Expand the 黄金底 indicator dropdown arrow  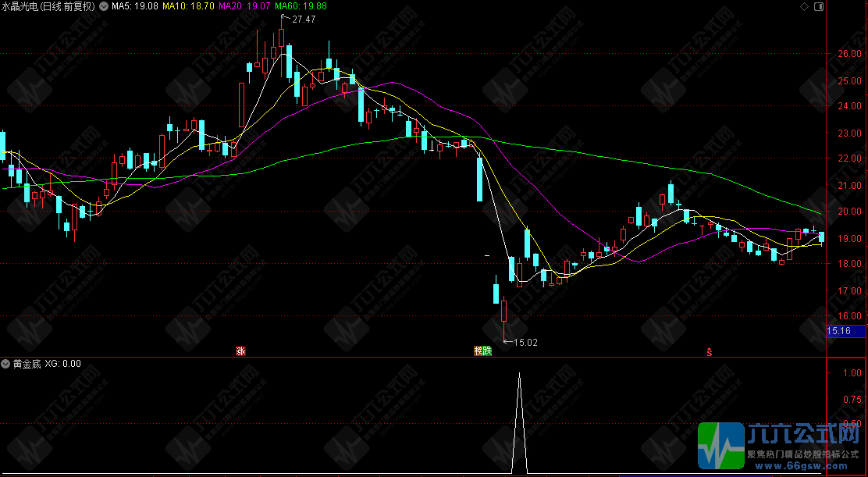pyautogui.click(x=6, y=364)
